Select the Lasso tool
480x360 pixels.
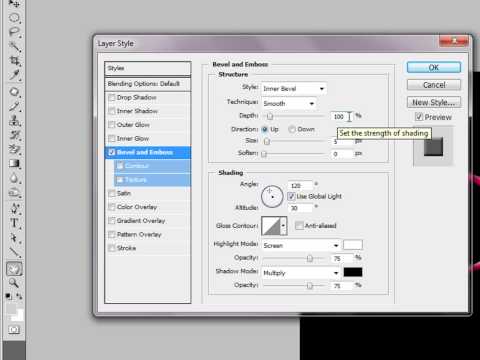click(x=14, y=32)
